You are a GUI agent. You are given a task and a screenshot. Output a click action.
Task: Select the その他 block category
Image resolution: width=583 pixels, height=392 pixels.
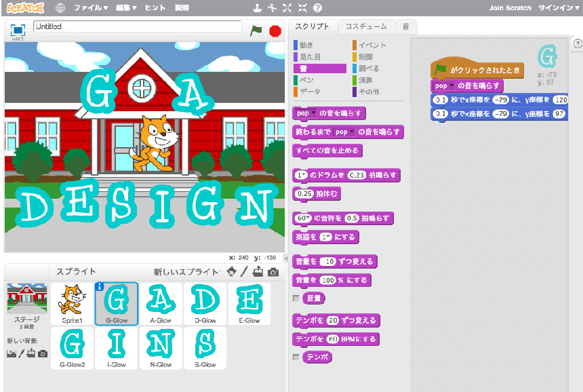pyautogui.click(x=378, y=92)
